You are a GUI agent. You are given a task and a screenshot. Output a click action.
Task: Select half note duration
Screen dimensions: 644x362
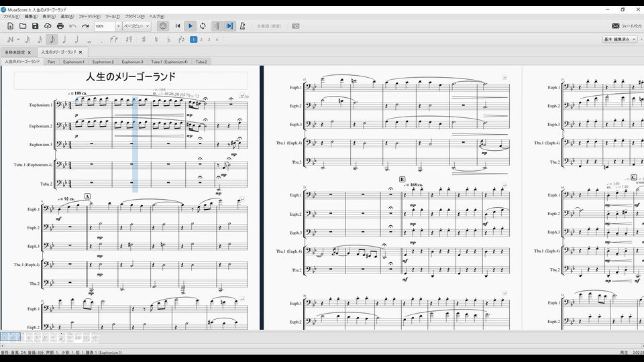point(76,40)
